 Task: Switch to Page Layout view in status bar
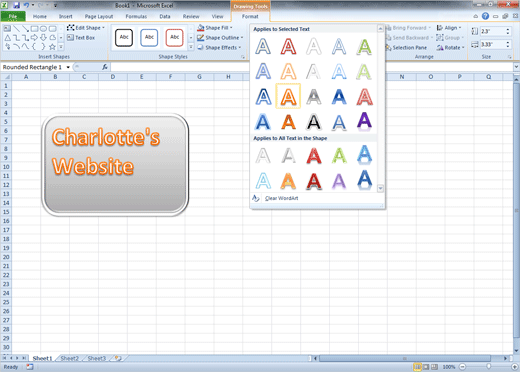(426, 367)
